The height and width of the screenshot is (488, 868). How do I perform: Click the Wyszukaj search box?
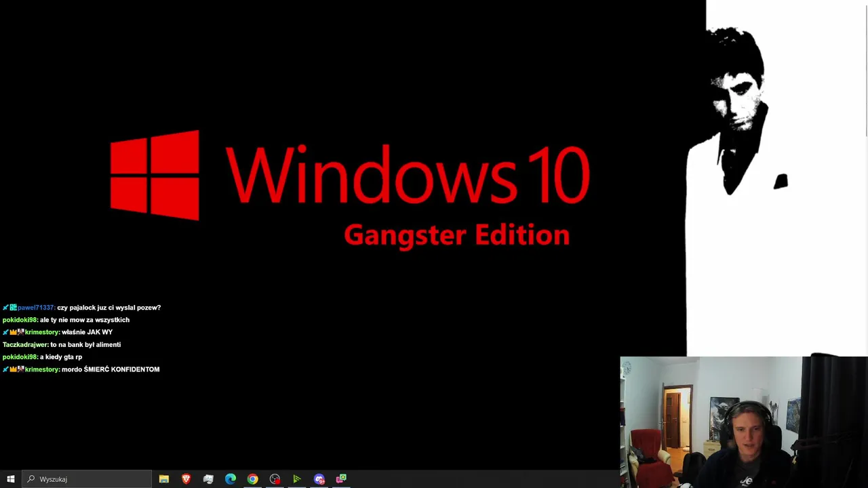tap(86, 479)
